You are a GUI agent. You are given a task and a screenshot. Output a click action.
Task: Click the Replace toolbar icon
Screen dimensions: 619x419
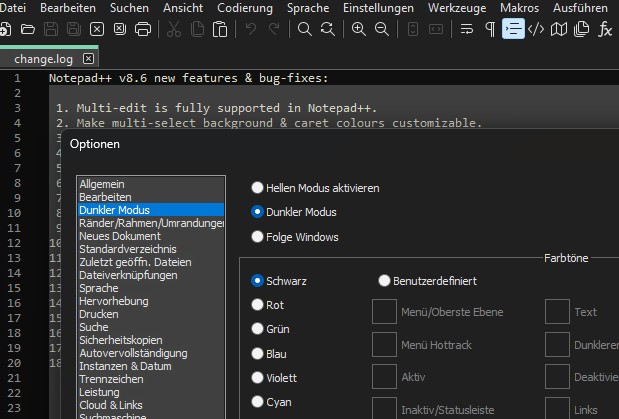click(x=327, y=28)
